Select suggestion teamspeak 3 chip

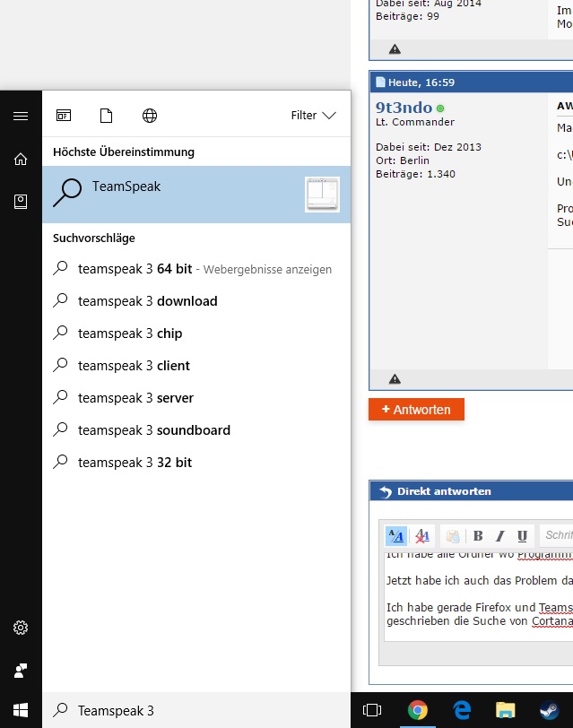(196, 334)
